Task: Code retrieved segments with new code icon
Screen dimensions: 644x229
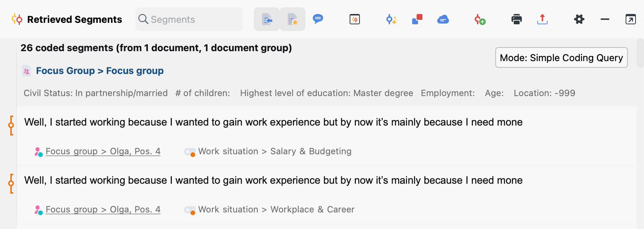Action: (480, 19)
